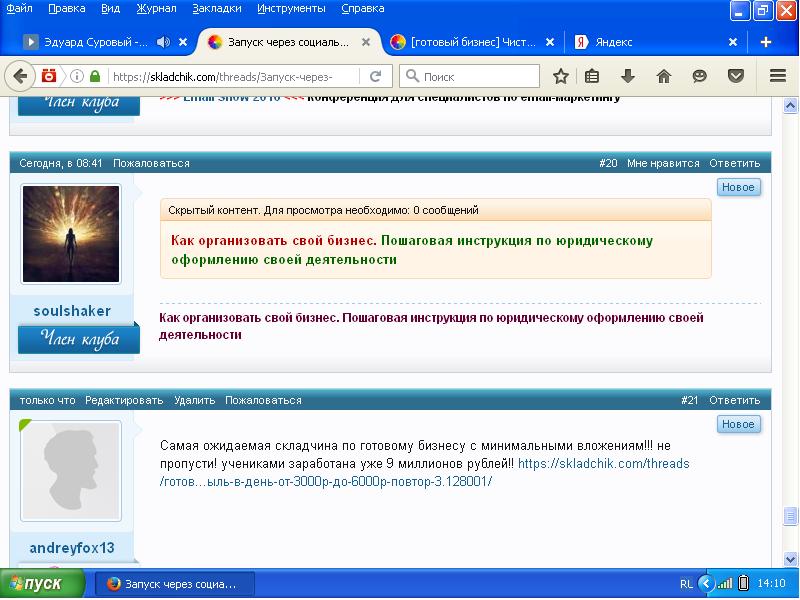The width and height of the screenshot is (800, 600).
Task: Open andreyfox13's default avatar
Action: [71, 471]
